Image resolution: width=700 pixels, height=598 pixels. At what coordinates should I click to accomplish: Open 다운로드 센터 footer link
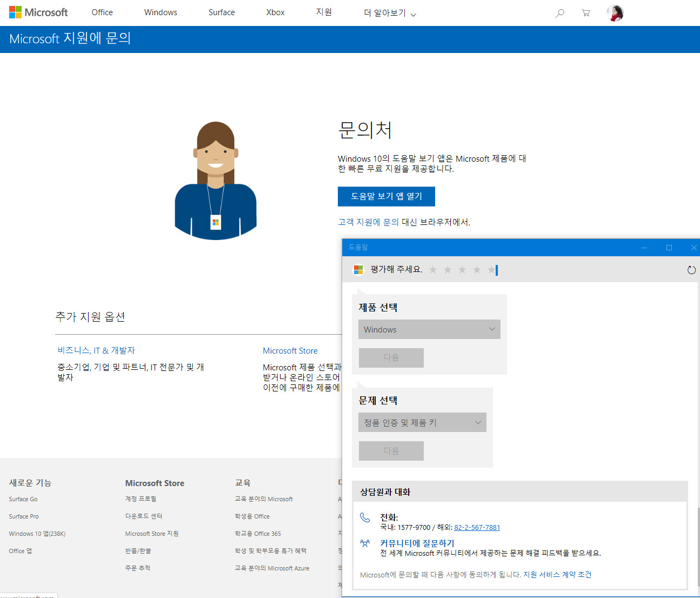click(144, 516)
